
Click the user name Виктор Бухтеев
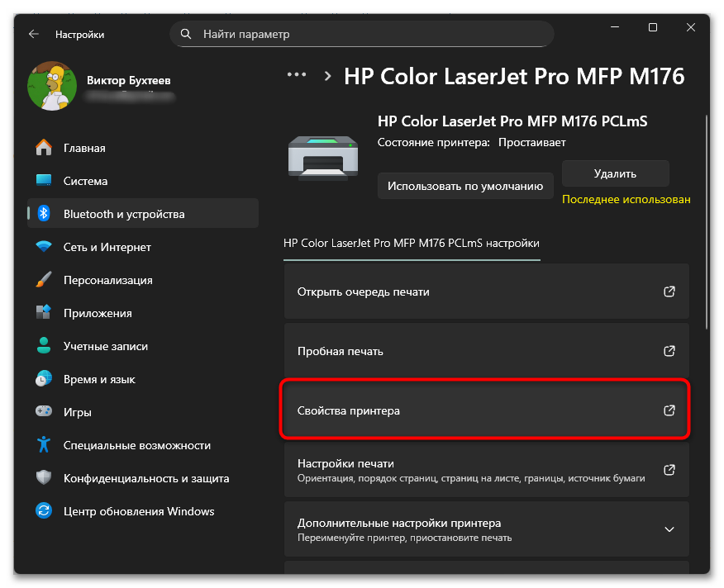(x=129, y=80)
